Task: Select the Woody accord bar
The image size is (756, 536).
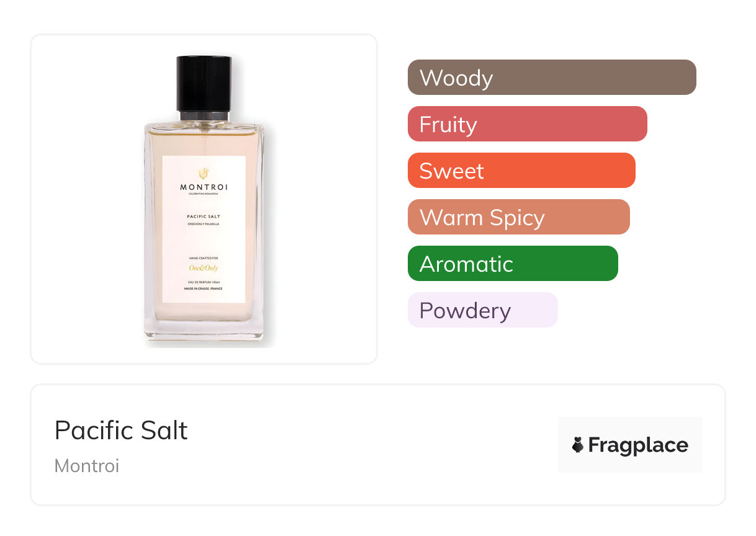Action: coord(551,78)
